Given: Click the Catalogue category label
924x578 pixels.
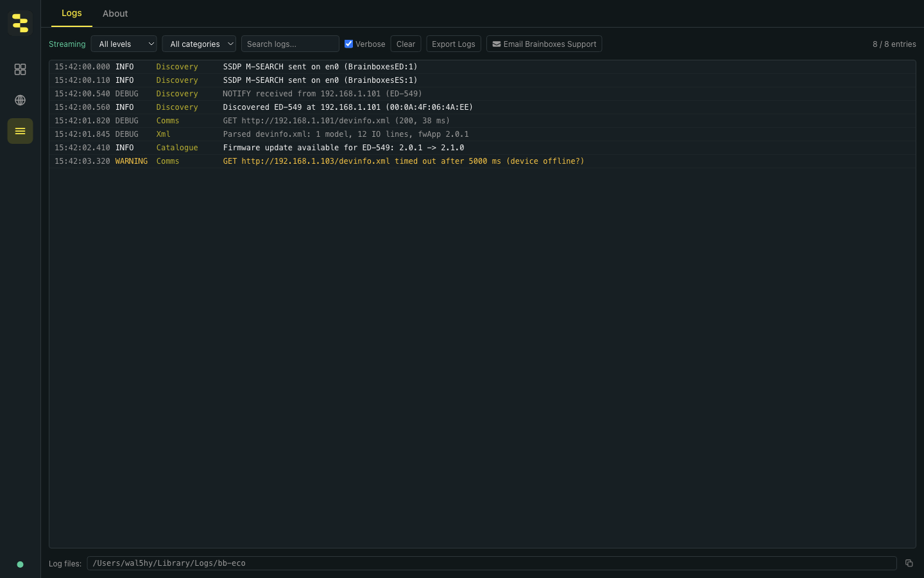Looking at the screenshot, I should pos(177,148).
